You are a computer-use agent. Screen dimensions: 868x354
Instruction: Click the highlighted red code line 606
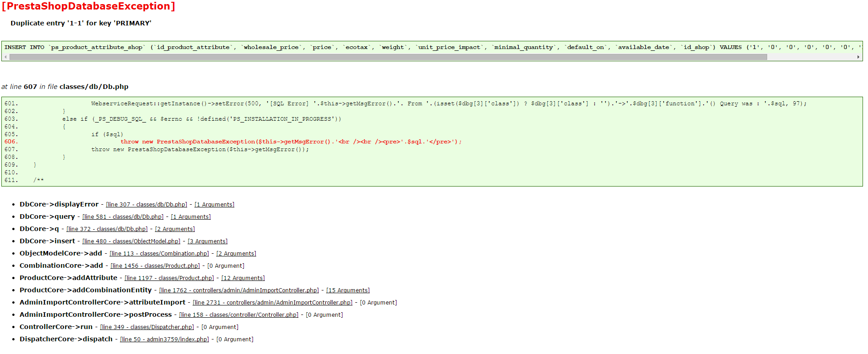point(291,142)
